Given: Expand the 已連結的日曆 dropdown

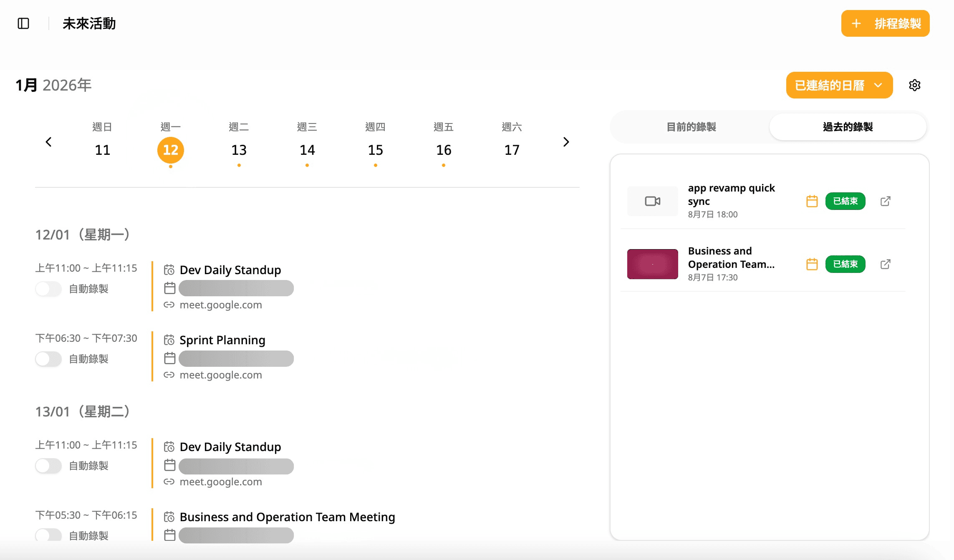Looking at the screenshot, I should click(x=839, y=85).
